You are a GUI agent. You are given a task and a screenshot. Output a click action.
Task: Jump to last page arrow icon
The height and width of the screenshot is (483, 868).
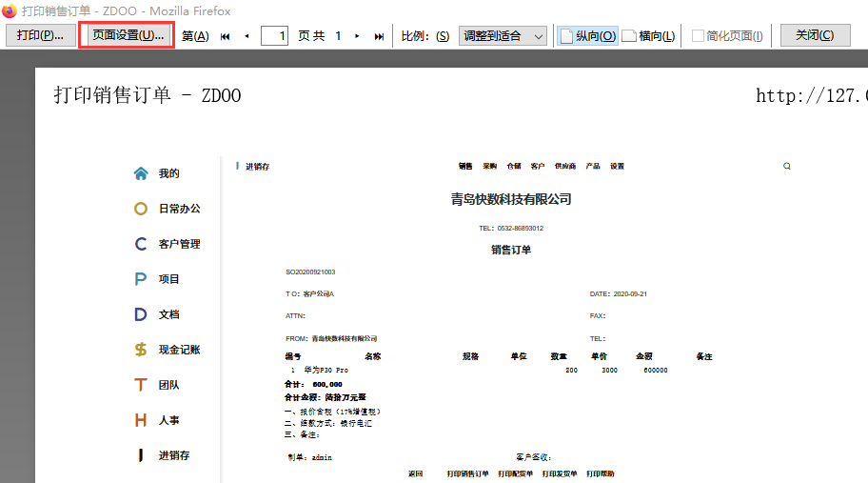pyautogui.click(x=379, y=36)
